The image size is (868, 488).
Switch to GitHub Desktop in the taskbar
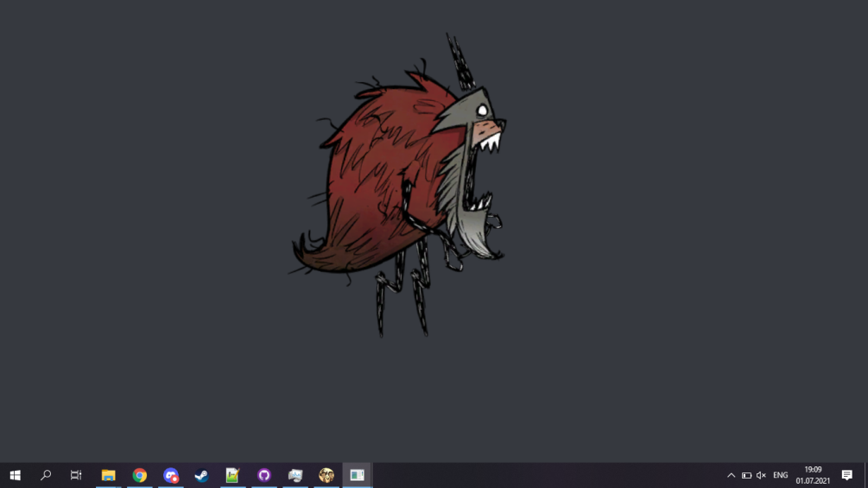(264, 475)
